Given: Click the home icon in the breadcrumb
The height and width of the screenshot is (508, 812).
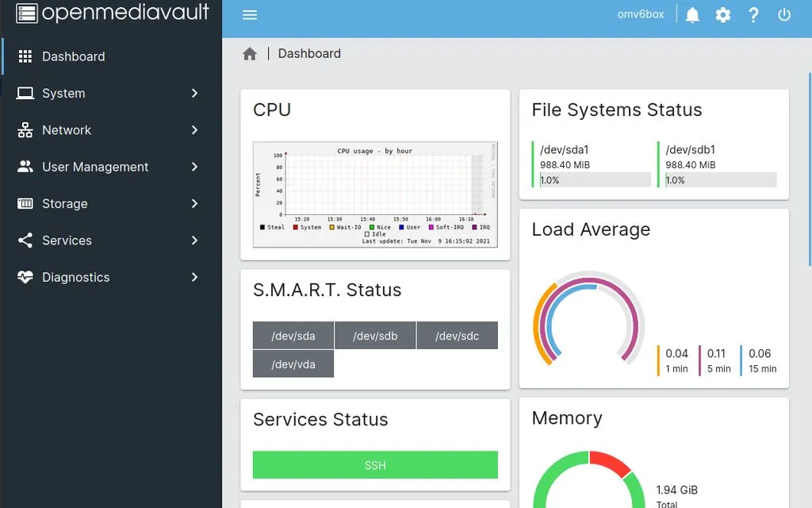Looking at the screenshot, I should pyautogui.click(x=249, y=52).
